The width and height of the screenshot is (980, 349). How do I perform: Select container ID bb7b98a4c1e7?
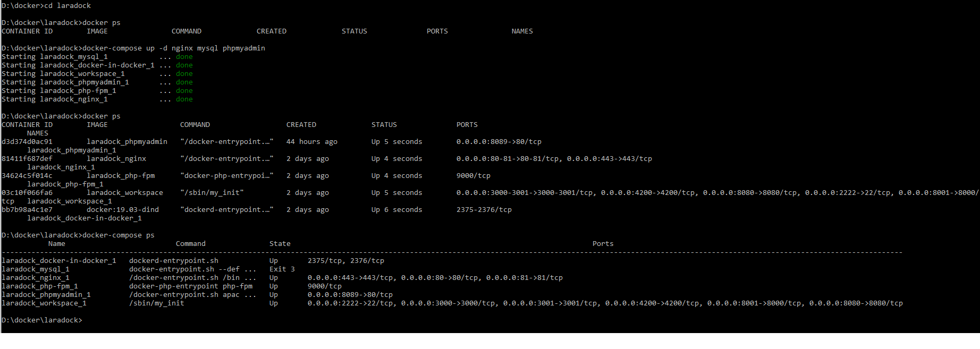(27, 210)
